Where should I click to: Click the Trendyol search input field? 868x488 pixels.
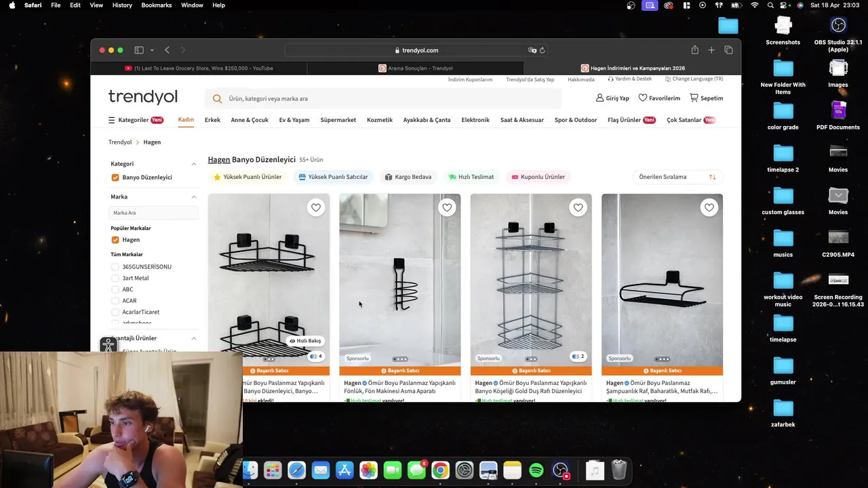click(384, 98)
